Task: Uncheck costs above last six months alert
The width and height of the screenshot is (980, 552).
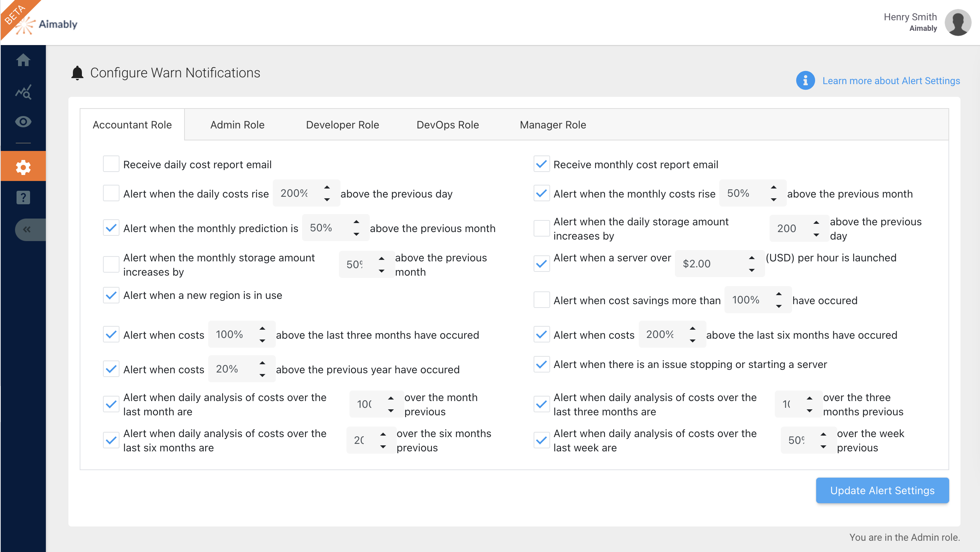Action: [541, 335]
